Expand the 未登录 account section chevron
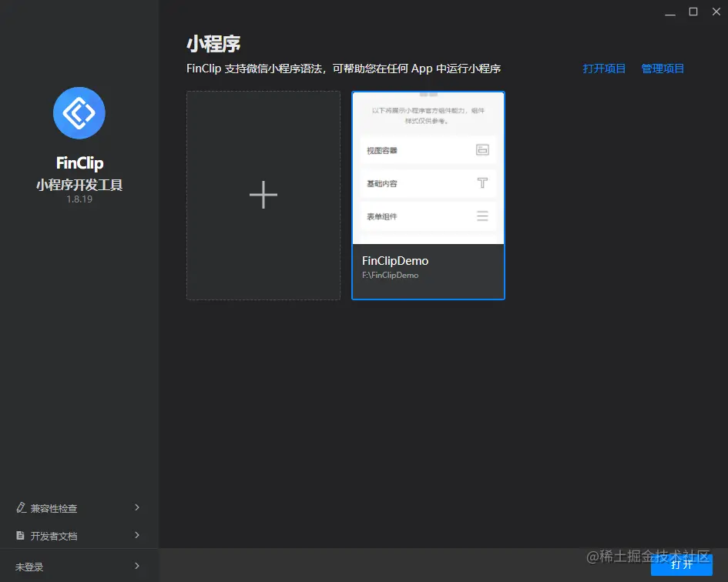Image resolution: width=728 pixels, height=582 pixels. [137, 566]
